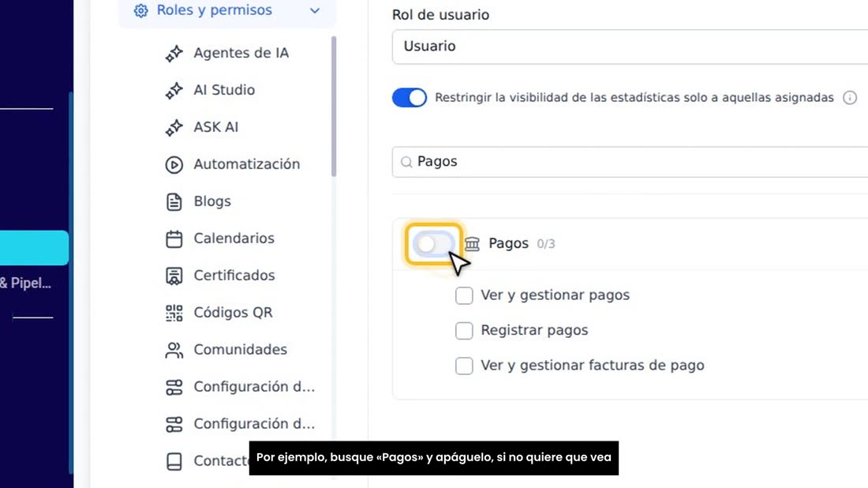
Task: Open Blogs permissions
Action: click(x=212, y=201)
